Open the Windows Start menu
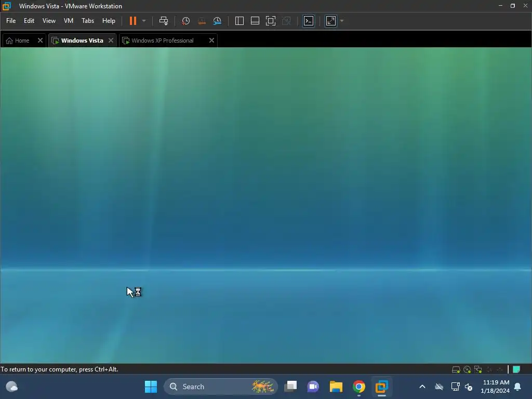 tap(151, 387)
